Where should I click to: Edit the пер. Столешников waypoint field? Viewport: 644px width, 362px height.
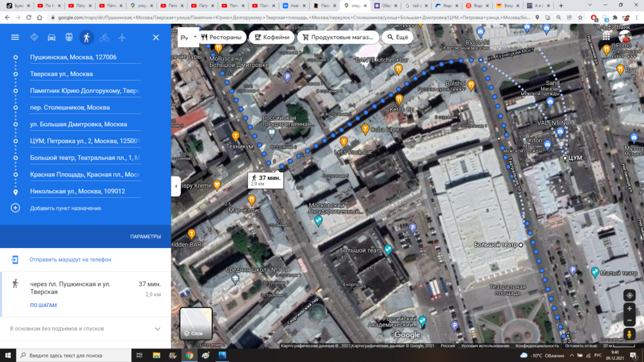point(85,108)
